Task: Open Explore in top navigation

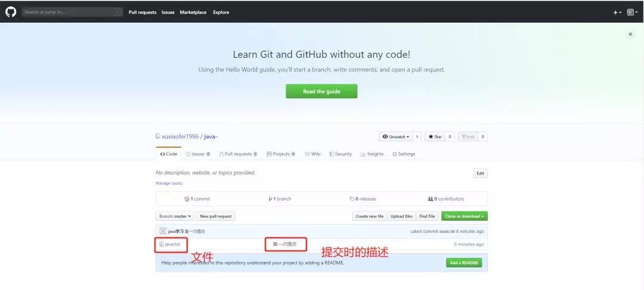Action: tap(221, 13)
